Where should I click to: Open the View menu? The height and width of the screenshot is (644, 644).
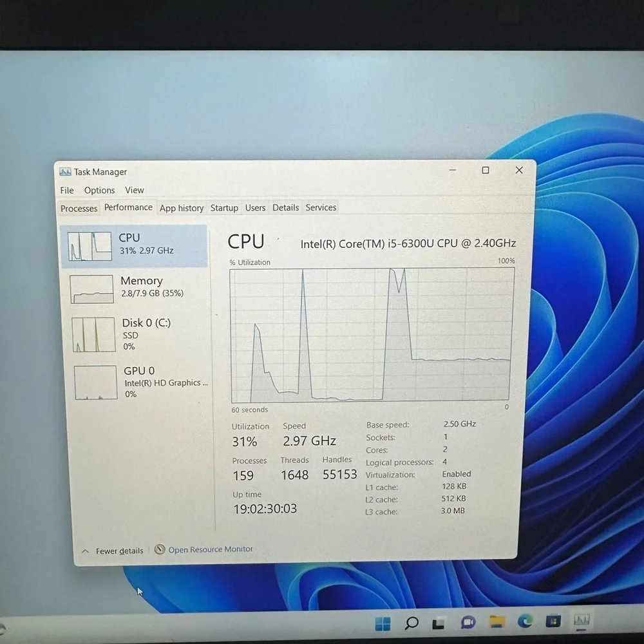(135, 190)
